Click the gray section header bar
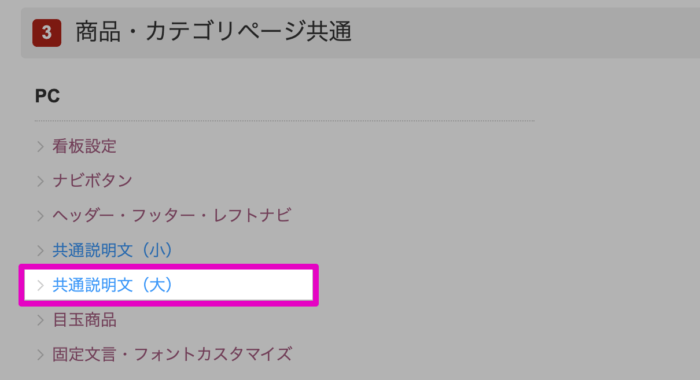Viewport: 700px width, 380px height. 360,33
